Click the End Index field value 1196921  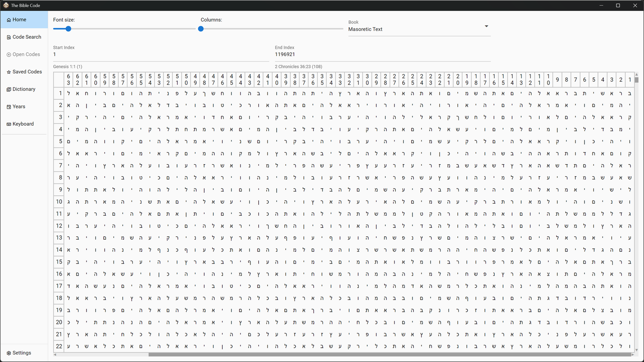(x=285, y=54)
